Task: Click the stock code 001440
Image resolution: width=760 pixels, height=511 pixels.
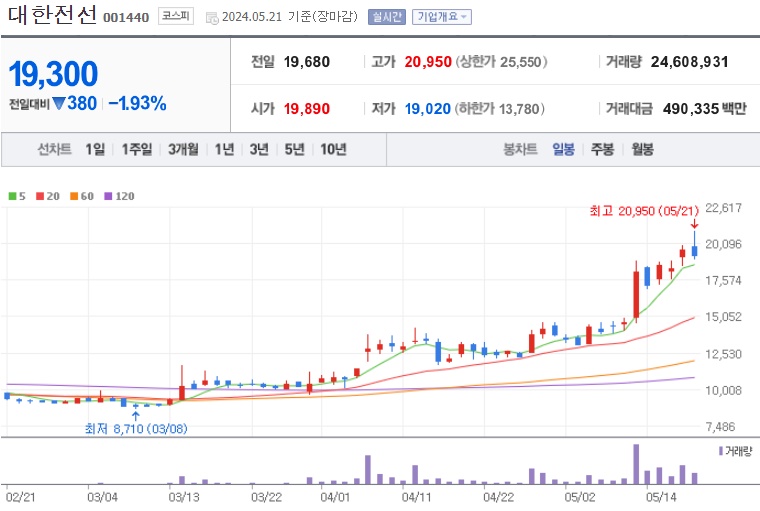Action: click(x=126, y=17)
